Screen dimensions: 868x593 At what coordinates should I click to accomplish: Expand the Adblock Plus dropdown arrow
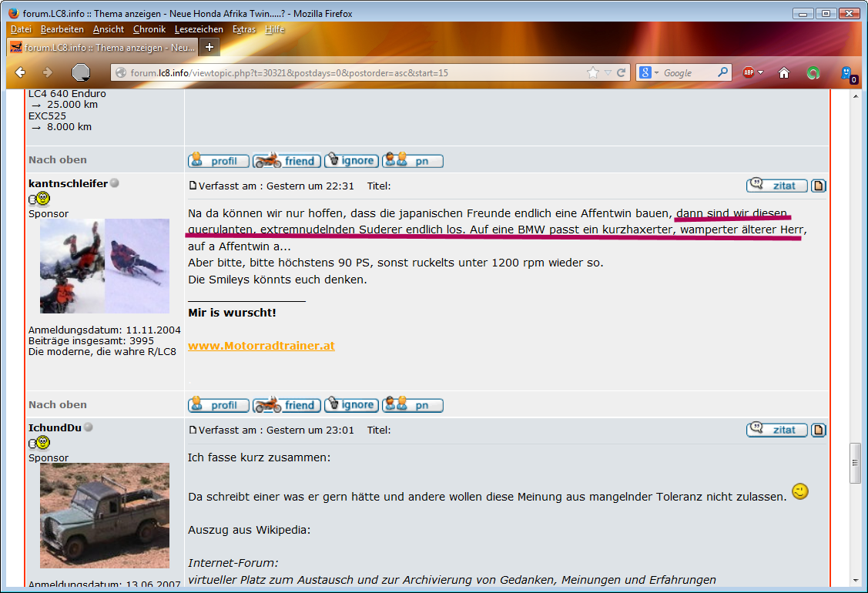click(x=761, y=72)
